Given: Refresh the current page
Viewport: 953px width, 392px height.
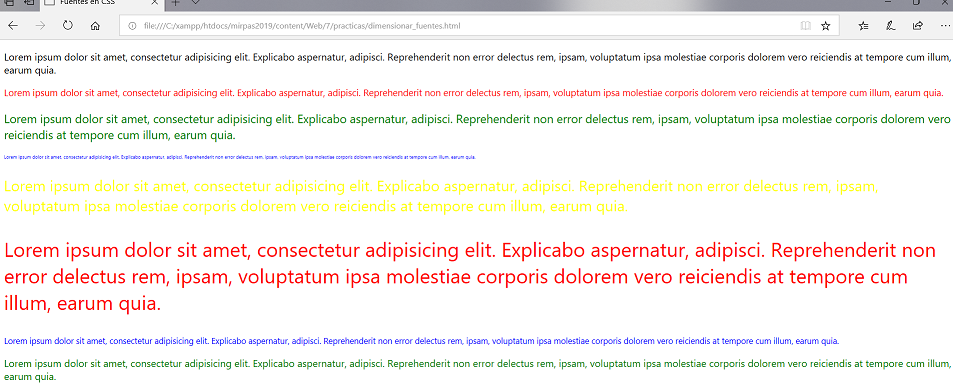Looking at the screenshot, I should point(68,26).
